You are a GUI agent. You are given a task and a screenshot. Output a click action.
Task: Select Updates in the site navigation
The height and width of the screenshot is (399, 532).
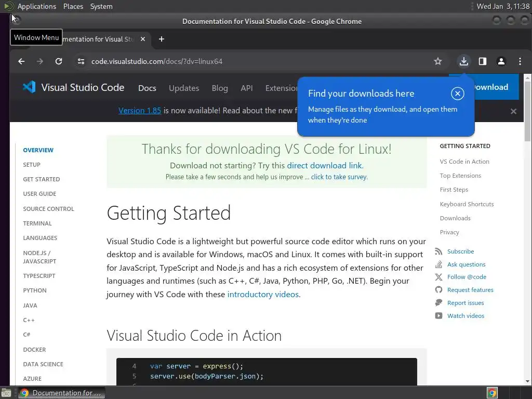(x=184, y=88)
